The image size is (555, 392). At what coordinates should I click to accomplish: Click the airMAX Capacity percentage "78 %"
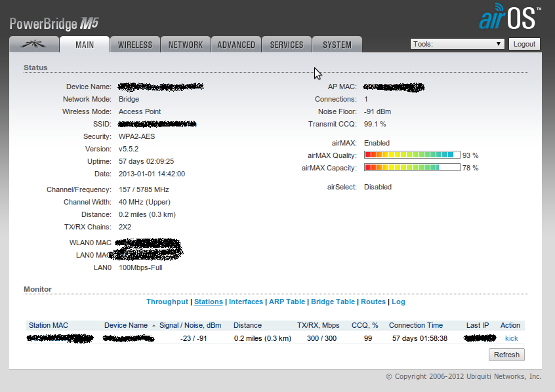(470, 168)
